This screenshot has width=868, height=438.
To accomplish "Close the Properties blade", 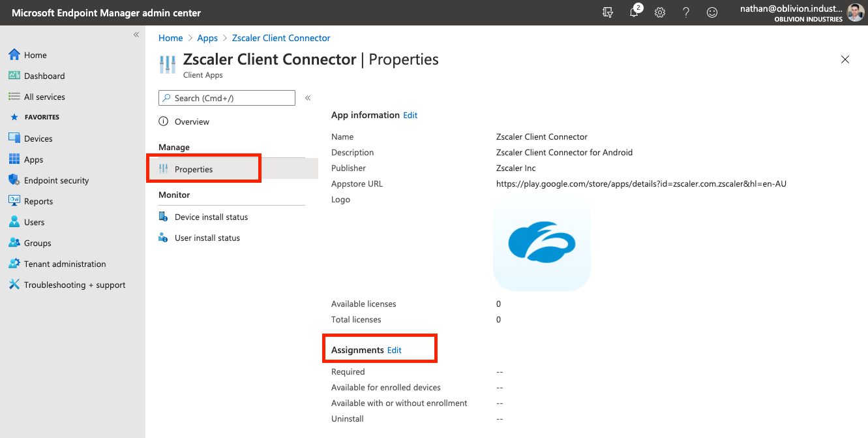I will point(845,59).
